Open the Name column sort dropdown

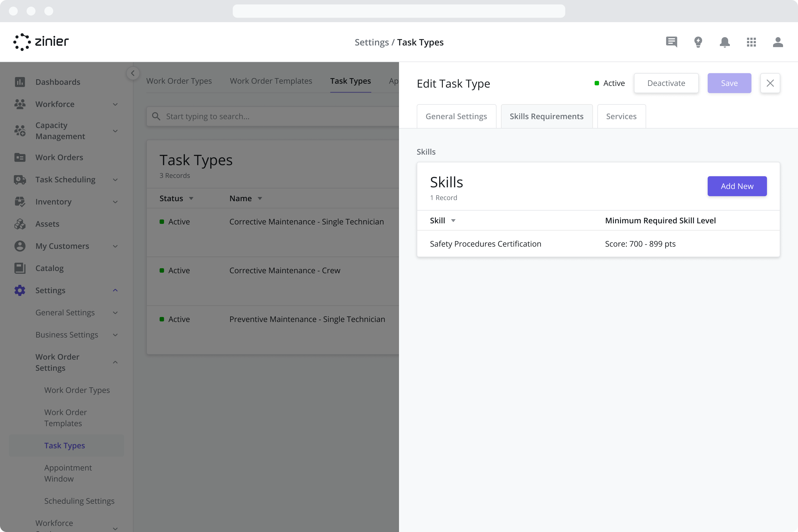click(x=260, y=198)
